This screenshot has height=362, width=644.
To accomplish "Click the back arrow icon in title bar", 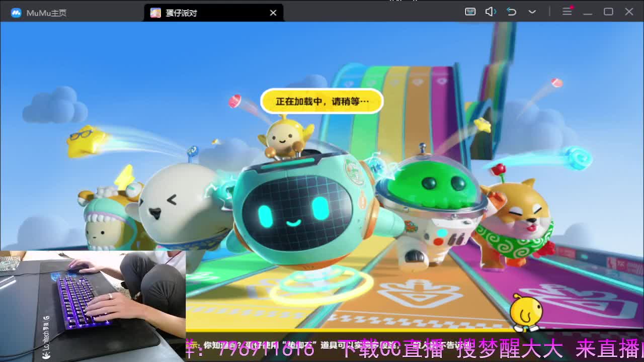I will click(x=512, y=12).
